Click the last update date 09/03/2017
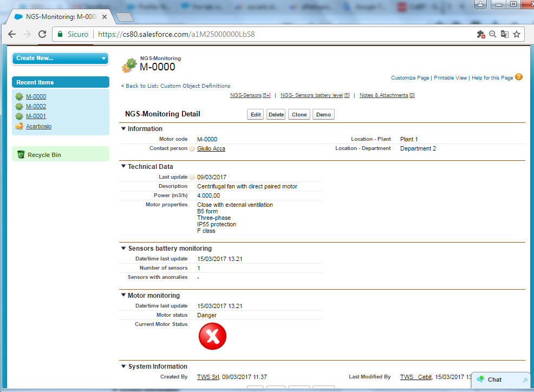The width and height of the screenshot is (534, 392). pyautogui.click(x=212, y=177)
